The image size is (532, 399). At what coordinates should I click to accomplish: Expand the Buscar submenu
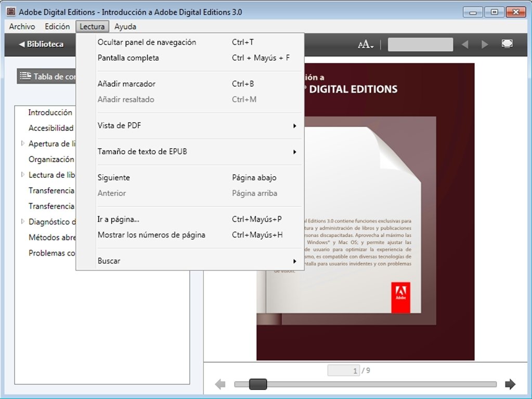click(190, 261)
